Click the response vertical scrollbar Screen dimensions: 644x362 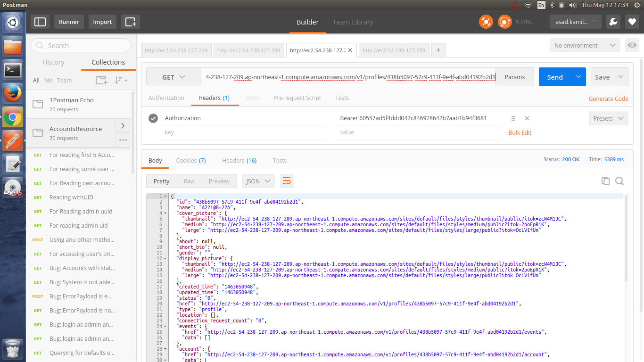tap(626, 236)
